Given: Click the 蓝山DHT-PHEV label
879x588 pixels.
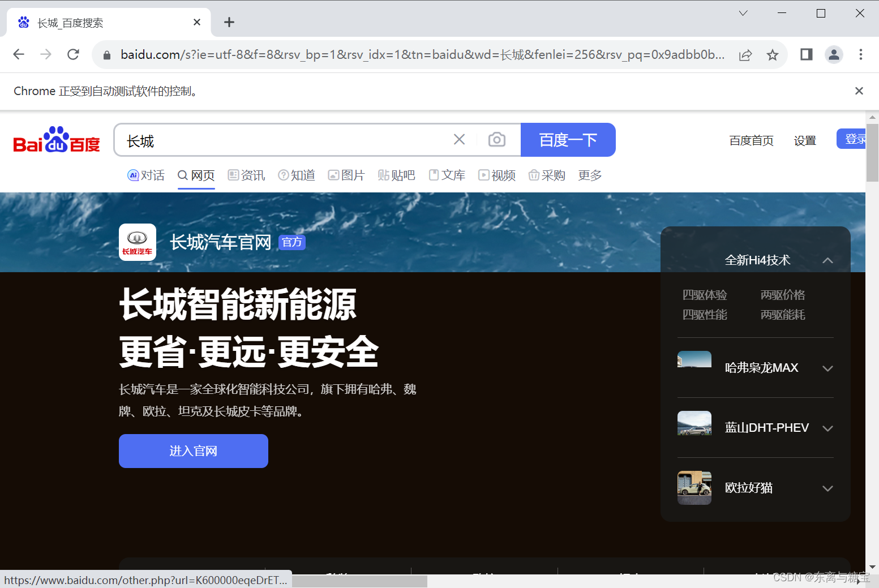Looking at the screenshot, I should click(x=767, y=428).
